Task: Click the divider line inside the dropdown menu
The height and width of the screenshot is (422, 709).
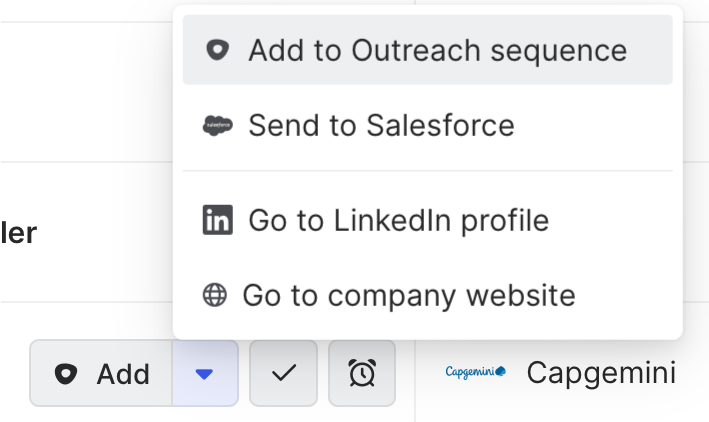Action: 427,171
